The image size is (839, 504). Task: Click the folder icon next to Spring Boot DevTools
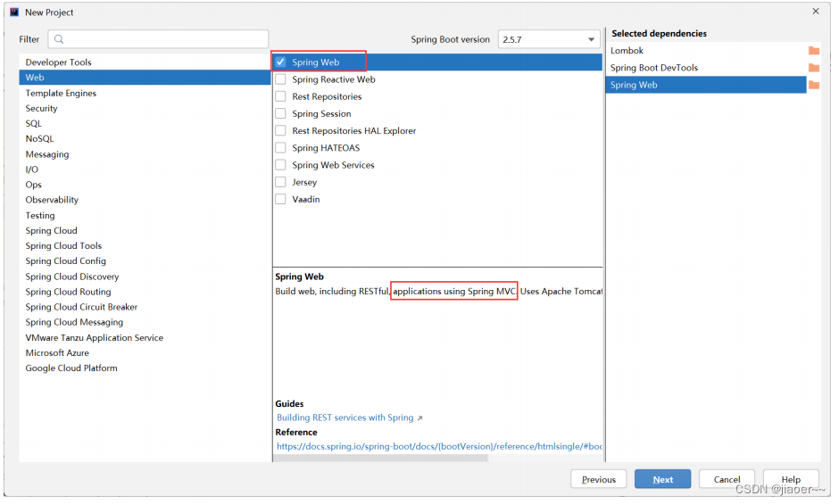814,68
